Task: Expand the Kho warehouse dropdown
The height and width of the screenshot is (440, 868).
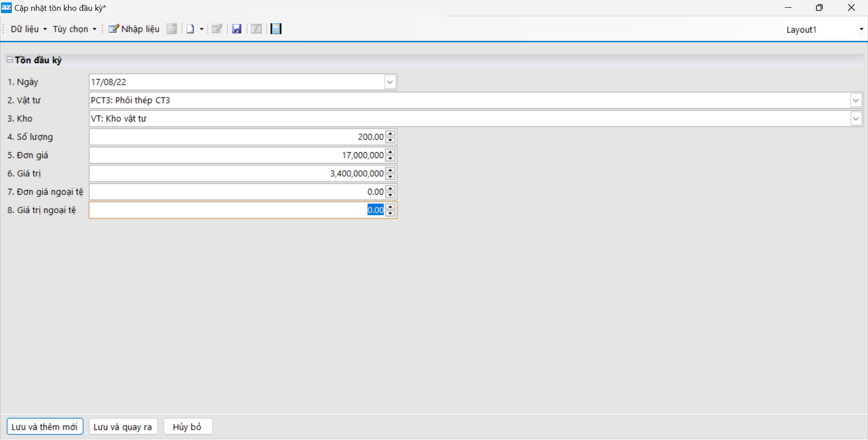Action: point(855,119)
